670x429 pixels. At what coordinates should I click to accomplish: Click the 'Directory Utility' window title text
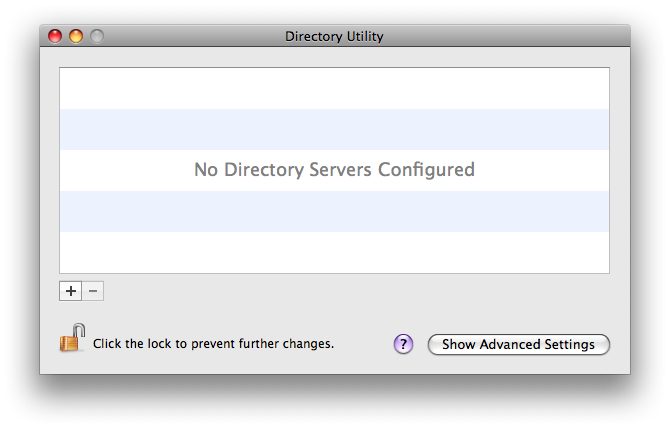(x=334, y=36)
